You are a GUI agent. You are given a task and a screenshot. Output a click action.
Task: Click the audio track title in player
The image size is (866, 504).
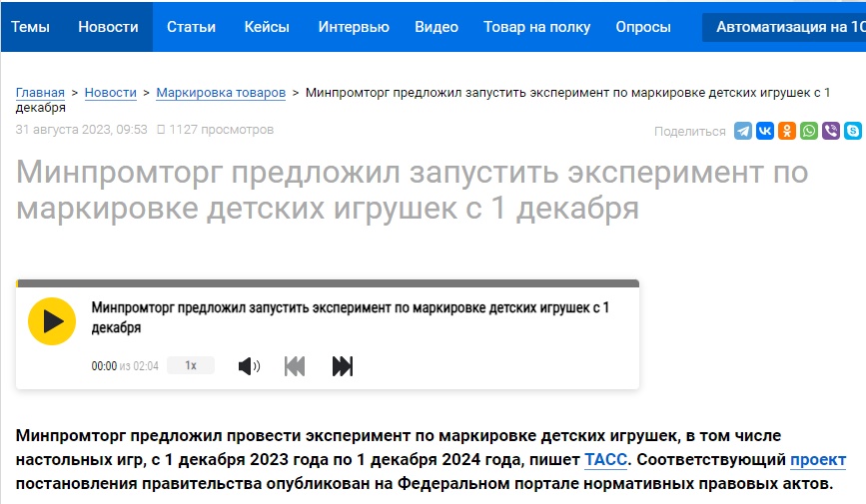351,317
